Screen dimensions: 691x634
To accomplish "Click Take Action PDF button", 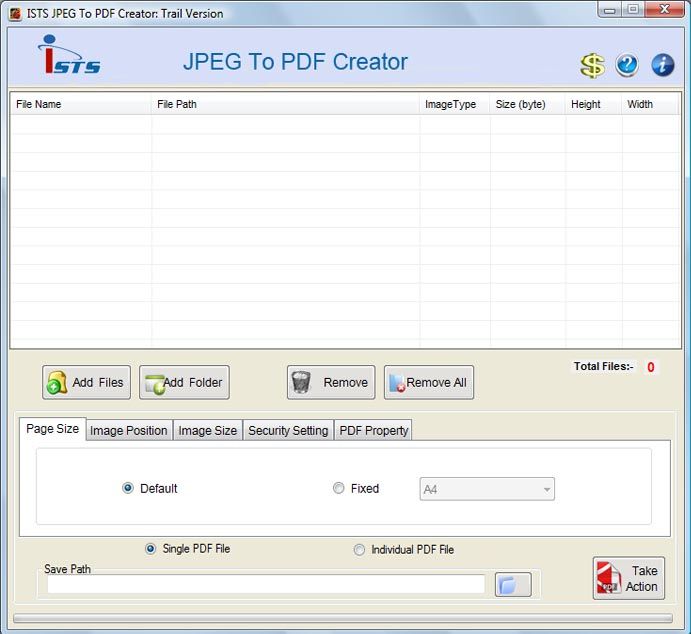I will [x=628, y=579].
